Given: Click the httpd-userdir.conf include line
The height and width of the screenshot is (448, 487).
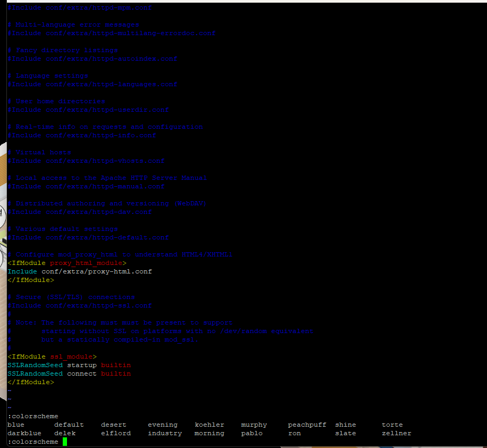Looking at the screenshot, I should point(88,110).
